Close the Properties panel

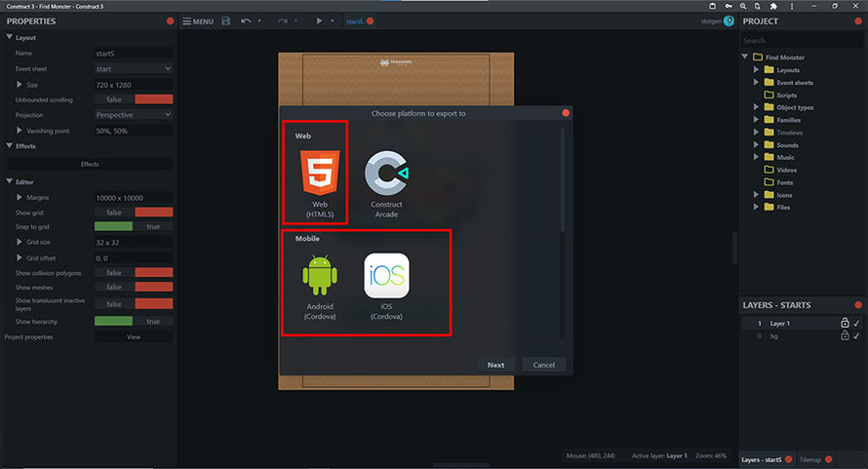coord(170,21)
